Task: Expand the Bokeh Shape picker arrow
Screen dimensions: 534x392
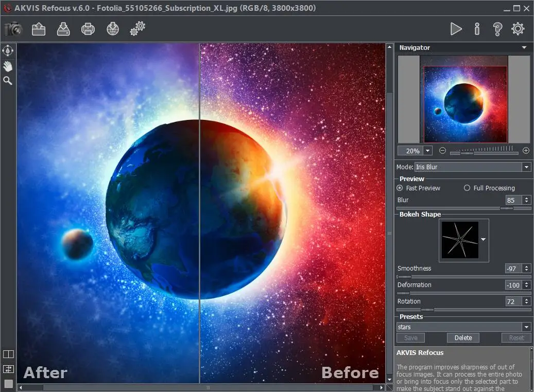Action: [x=484, y=240]
